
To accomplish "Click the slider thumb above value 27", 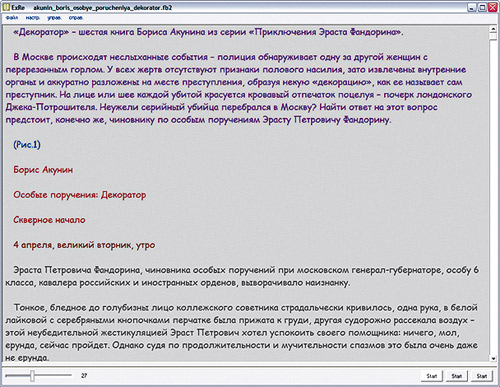I will (x=32, y=376).
